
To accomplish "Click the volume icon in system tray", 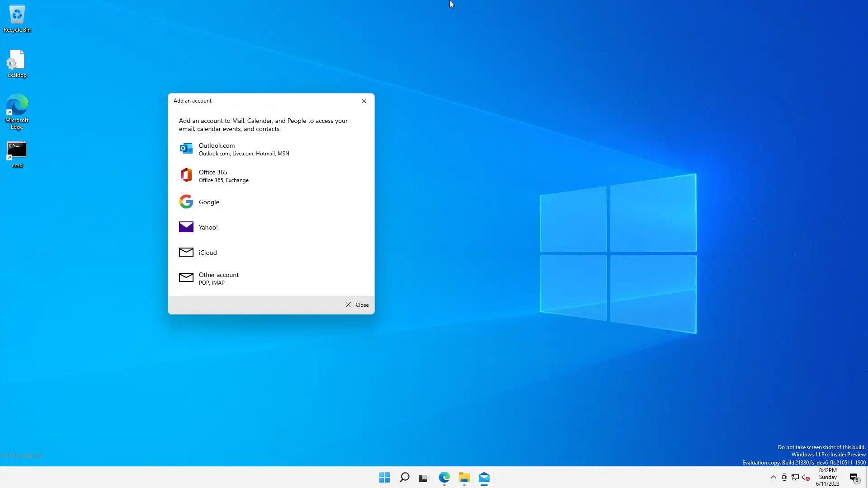I will [806, 478].
